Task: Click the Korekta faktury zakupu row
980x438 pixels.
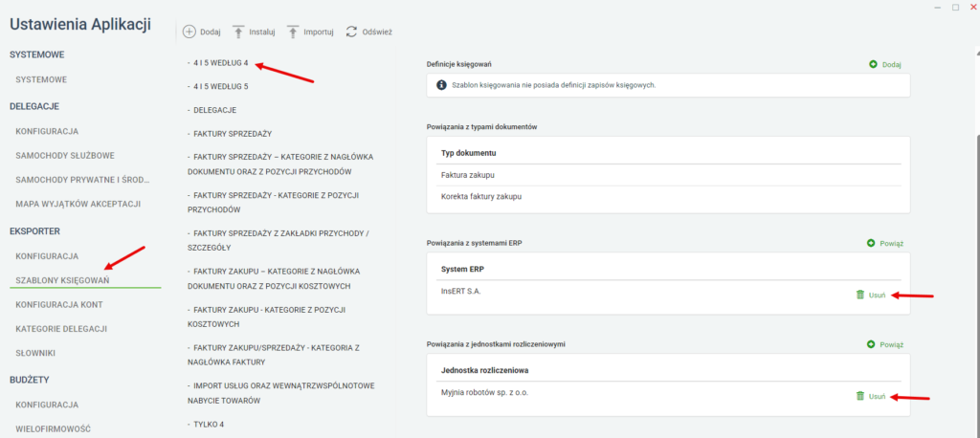Action: (x=668, y=196)
